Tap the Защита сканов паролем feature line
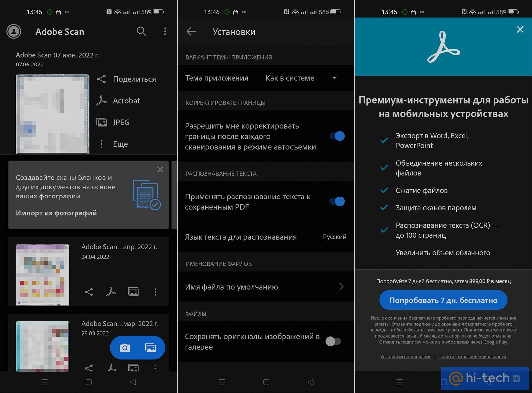The image size is (532, 393). 436,208
